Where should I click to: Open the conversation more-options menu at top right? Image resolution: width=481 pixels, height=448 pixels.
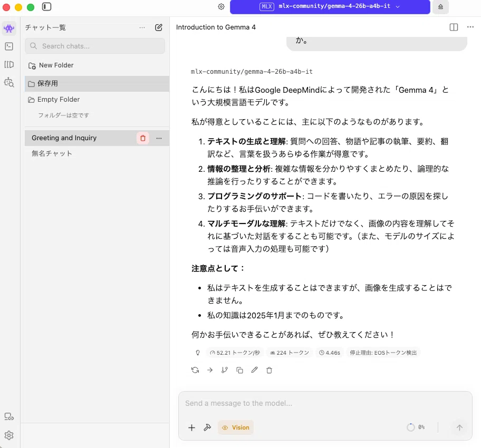click(x=470, y=27)
